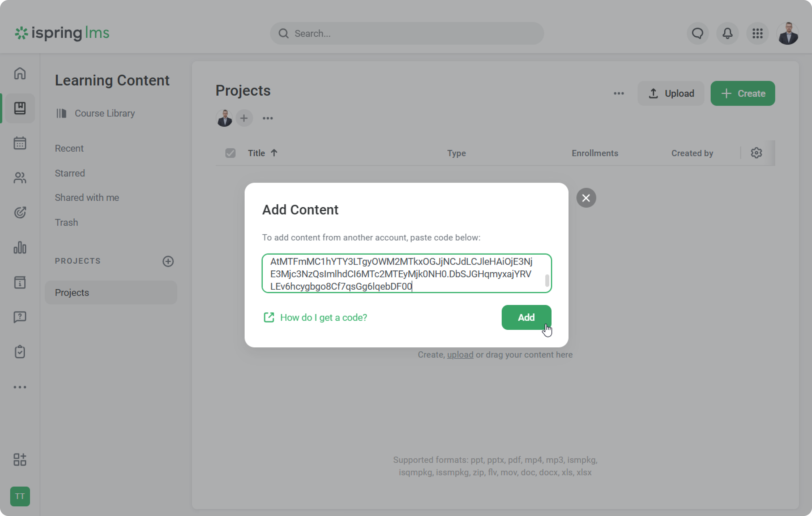The height and width of the screenshot is (516, 812).
Task: Open the three-dots menu next to Upload
Action: (618, 93)
